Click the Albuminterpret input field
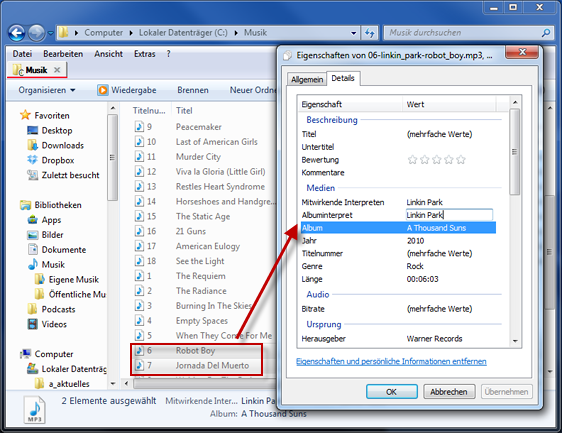The height and width of the screenshot is (433, 562). 449,215
